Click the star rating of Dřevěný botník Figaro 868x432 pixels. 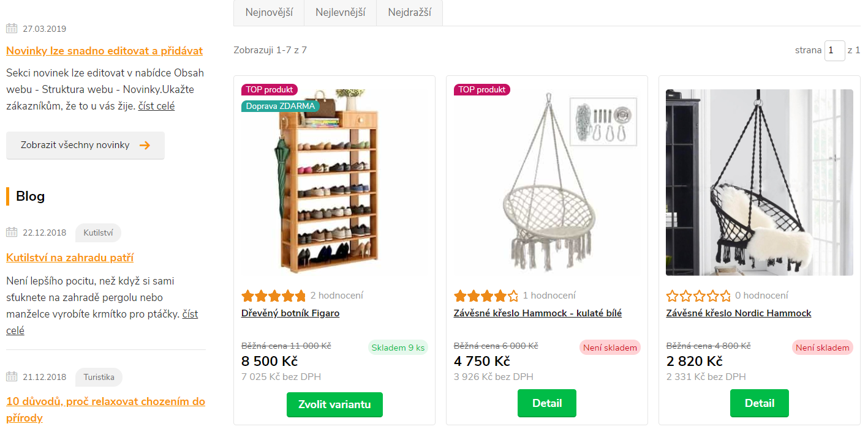[x=273, y=296]
